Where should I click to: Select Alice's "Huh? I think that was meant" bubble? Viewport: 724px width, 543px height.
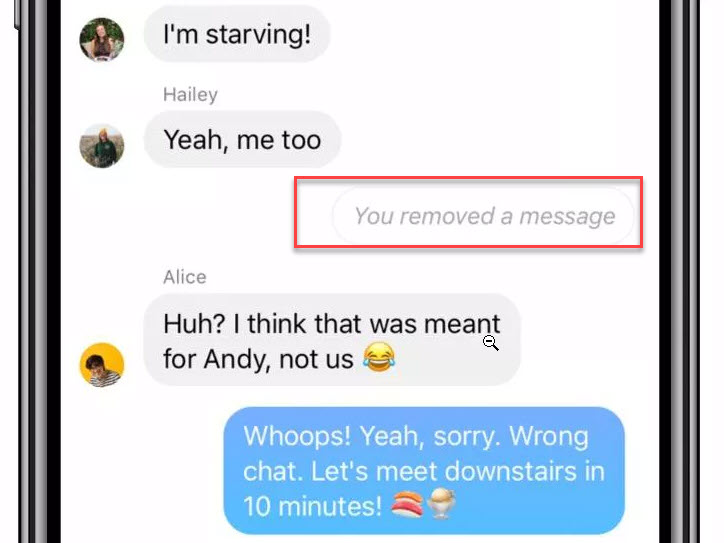[x=332, y=340]
